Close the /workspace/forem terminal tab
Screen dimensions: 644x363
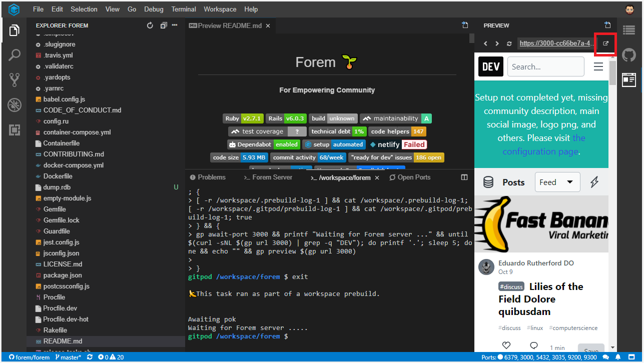(x=377, y=177)
